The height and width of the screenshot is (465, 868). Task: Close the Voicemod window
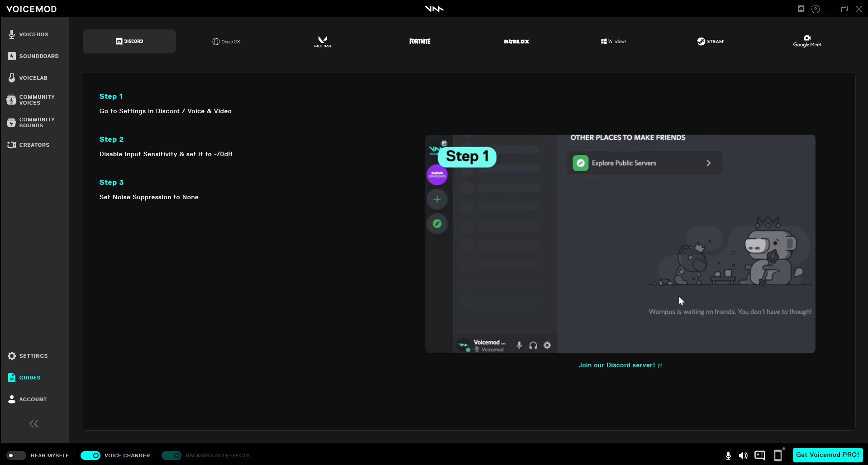[x=859, y=9]
